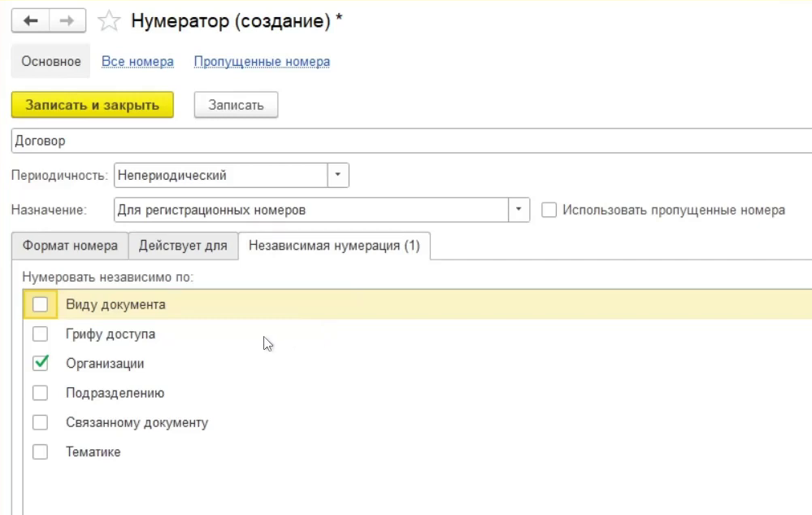The width and height of the screenshot is (812, 515).
Task: Click the forward navigation arrow
Action: pos(69,21)
